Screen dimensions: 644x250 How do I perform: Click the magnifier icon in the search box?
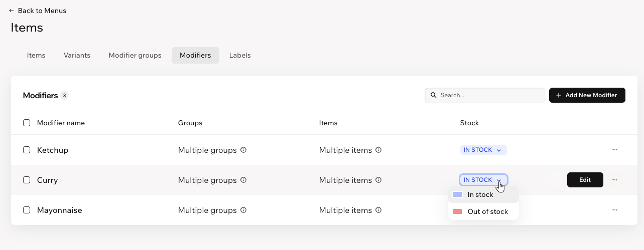[x=433, y=95]
